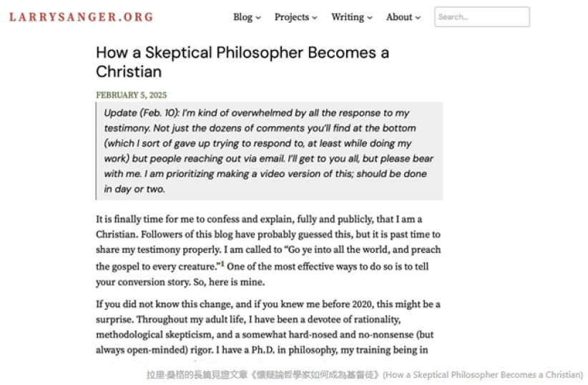Click the February 5, 2025 date
The width and height of the screenshot is (588, 385).
(132, 94)
